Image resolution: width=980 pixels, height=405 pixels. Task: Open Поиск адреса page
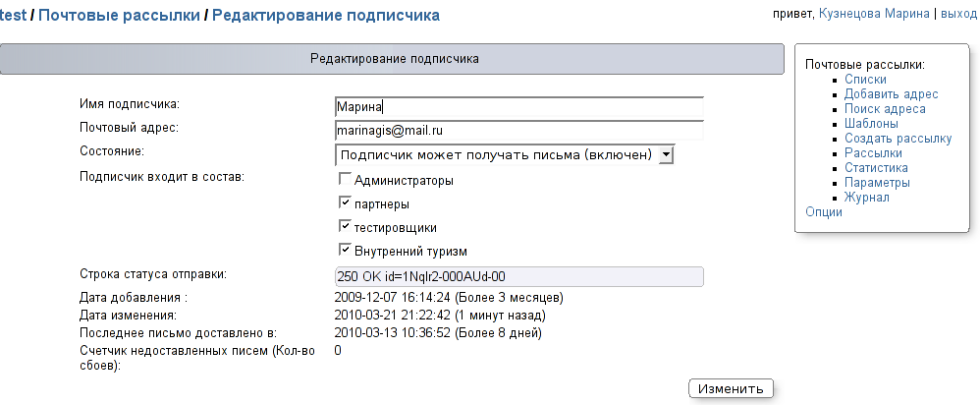pyautogui.click(x=885, y=109)
